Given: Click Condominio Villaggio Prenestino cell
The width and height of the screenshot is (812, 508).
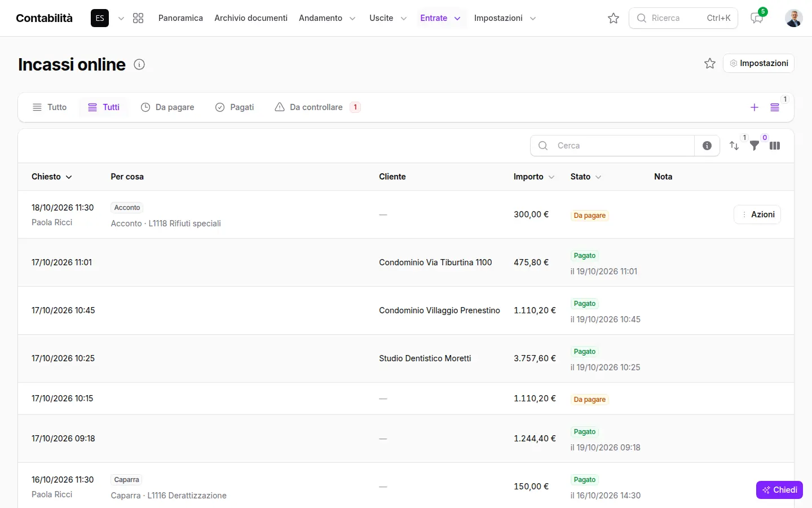Looking at the screenshot, I should pos(440,310).
